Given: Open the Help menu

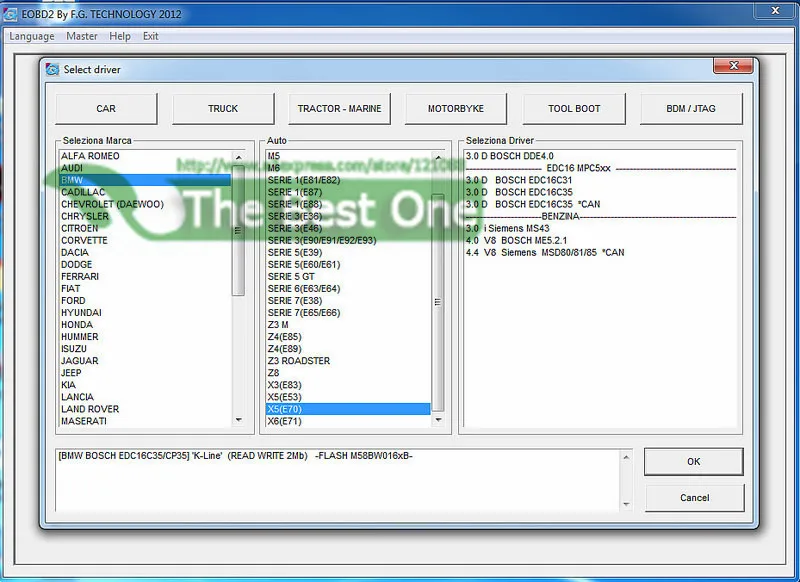Looking at the screenshot, I should 120,36.
